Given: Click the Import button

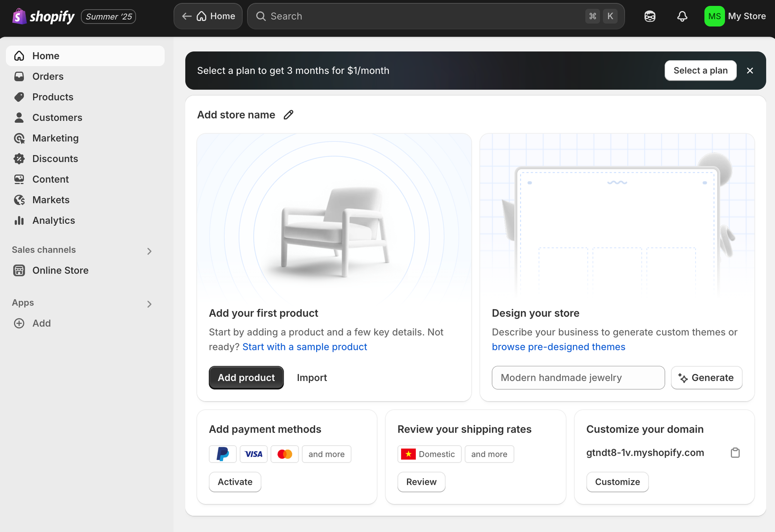Looking at the screenshot, I should click(x=312, y=378).
